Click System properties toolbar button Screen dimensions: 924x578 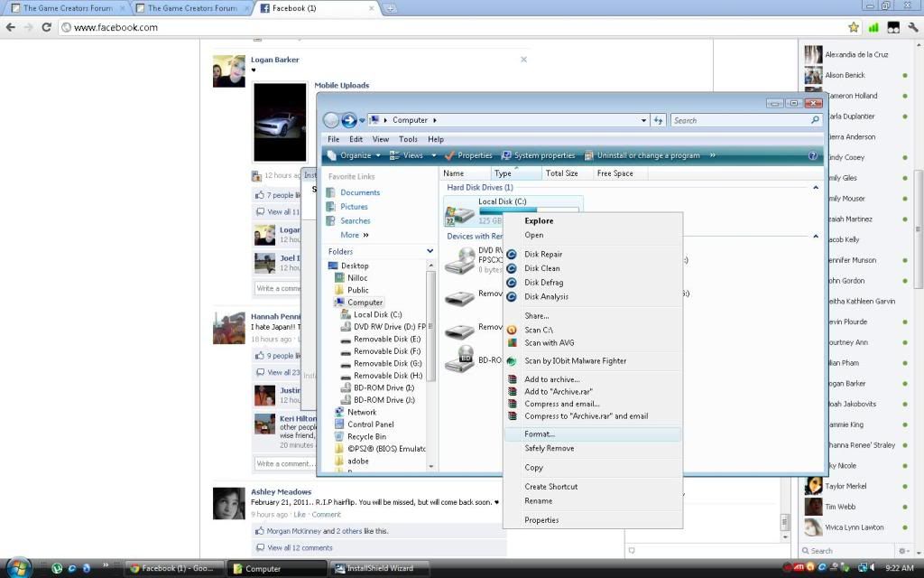(538, 155)
